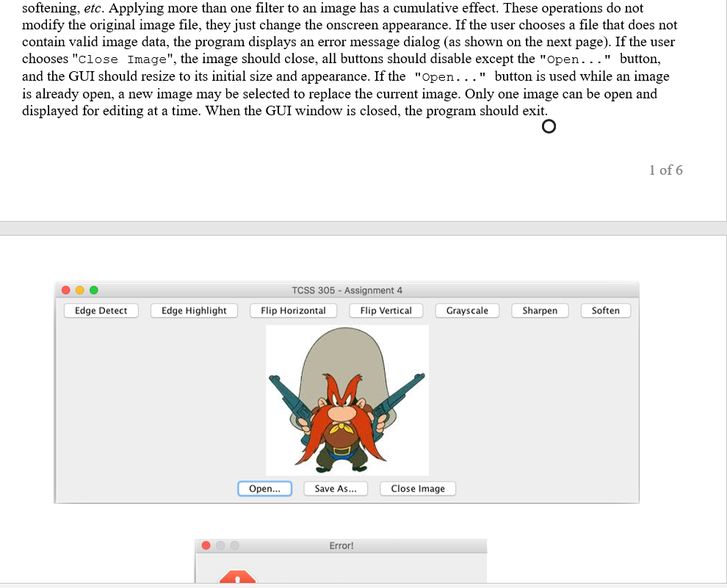Click the grayed yellow dot on the Error window
The height and width of the screenshot is (588, 727).
220,545
